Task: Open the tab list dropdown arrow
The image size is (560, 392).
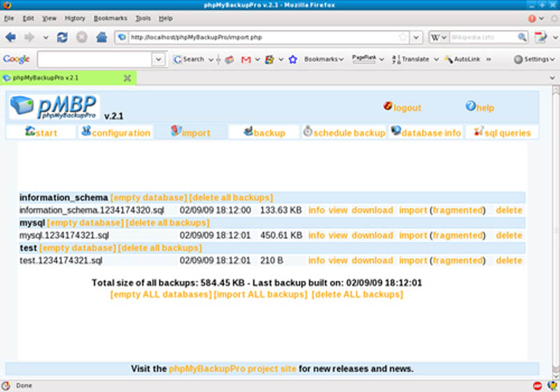Action: (552, 78)
